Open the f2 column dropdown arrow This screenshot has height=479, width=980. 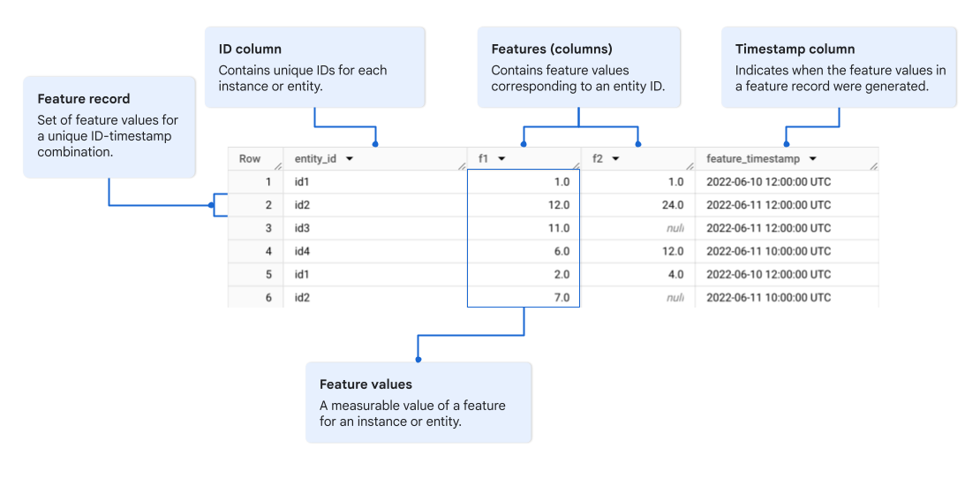(x=616, y=159)
